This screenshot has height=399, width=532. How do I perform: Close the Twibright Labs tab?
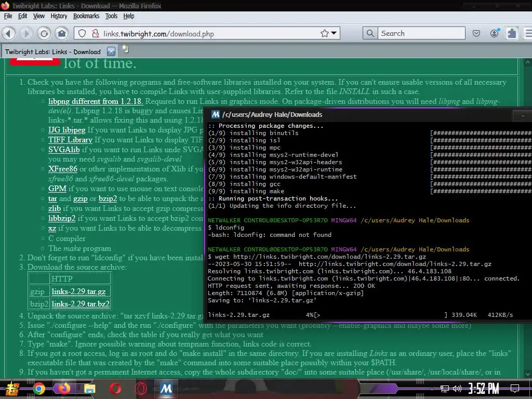[x=111, y=51]
